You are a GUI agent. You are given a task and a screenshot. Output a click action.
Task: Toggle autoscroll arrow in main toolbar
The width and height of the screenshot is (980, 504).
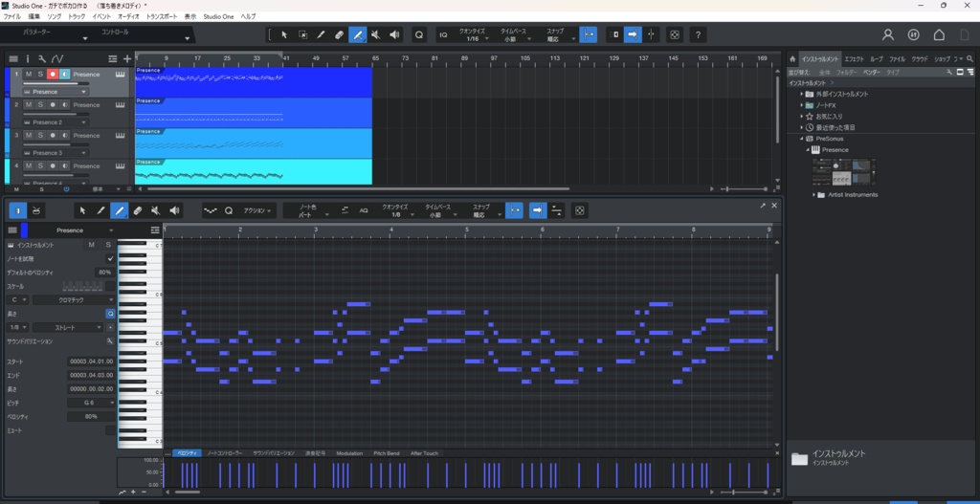pyautogui.click(x=634, y=35)
